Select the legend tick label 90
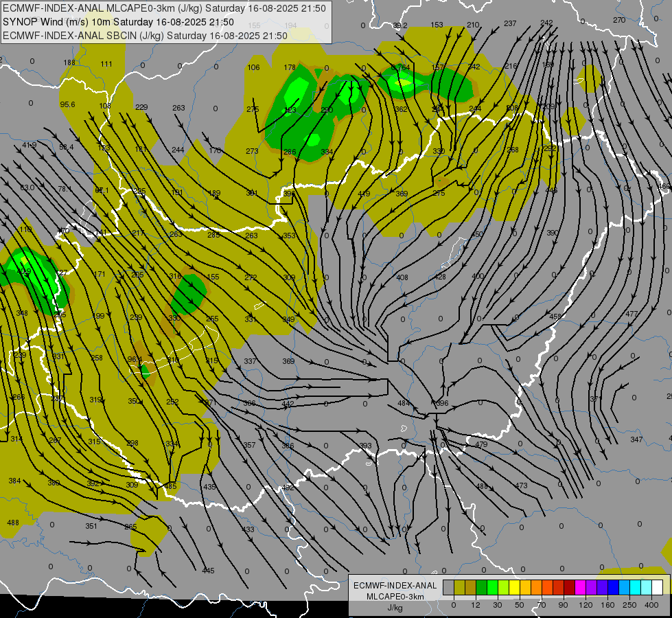This screenshot has width=672, height=618. [x=563, y=605]
